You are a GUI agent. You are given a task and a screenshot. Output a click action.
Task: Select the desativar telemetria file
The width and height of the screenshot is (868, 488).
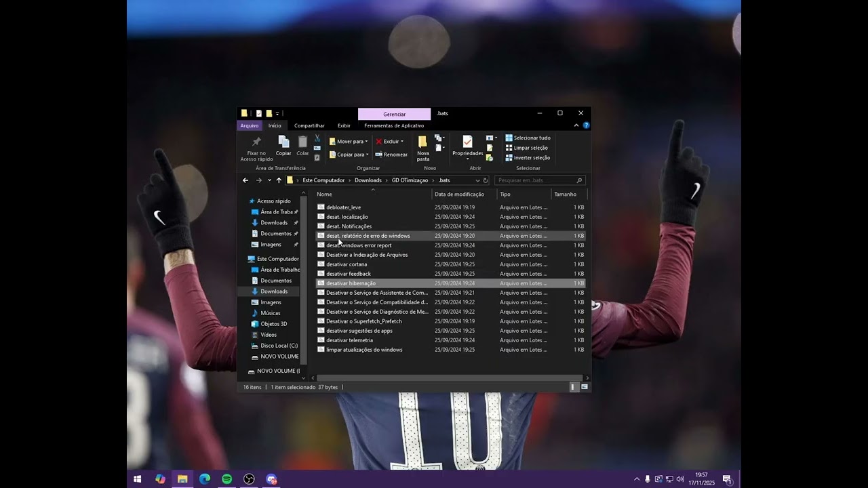[x=349, y=340]
